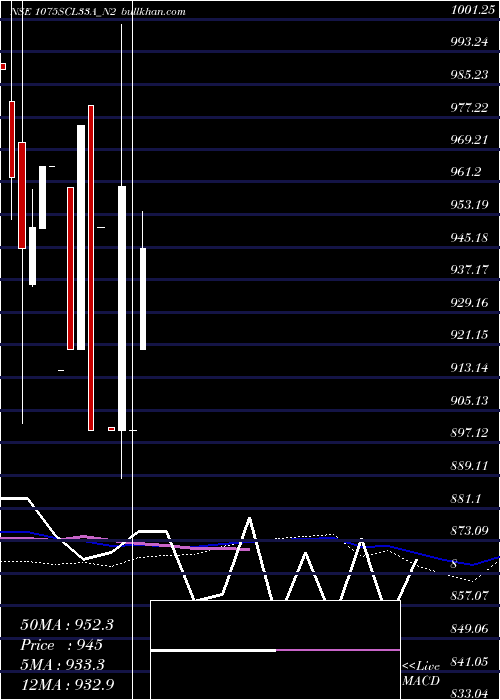Screen dimensions: 500x700
Task: Click the 12MA : 932.9 readout
Action: (67, 684)
